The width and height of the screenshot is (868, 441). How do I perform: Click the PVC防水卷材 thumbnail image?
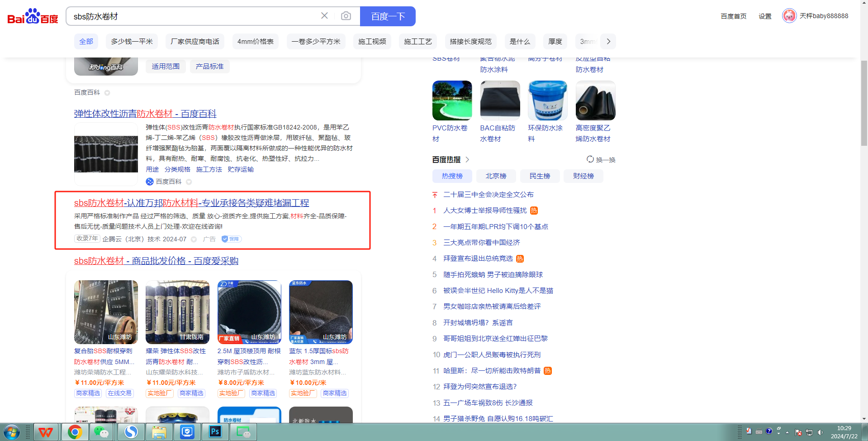pos(452,101)
